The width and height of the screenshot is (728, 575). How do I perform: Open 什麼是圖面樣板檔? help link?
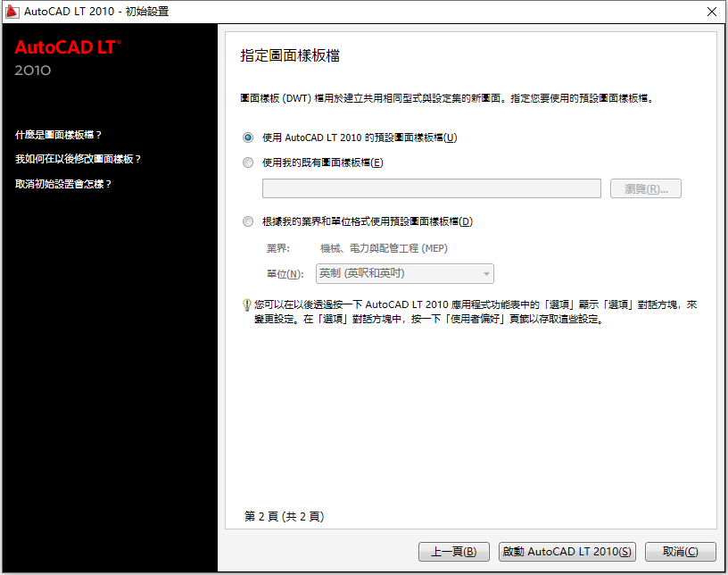pos(59,135)
